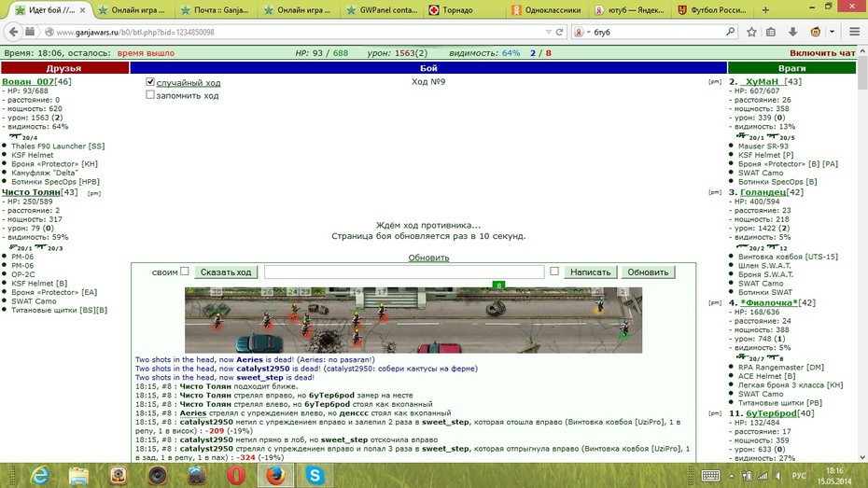
Task: Open the Firefox hamburger menu
Action: click(854, 32)
